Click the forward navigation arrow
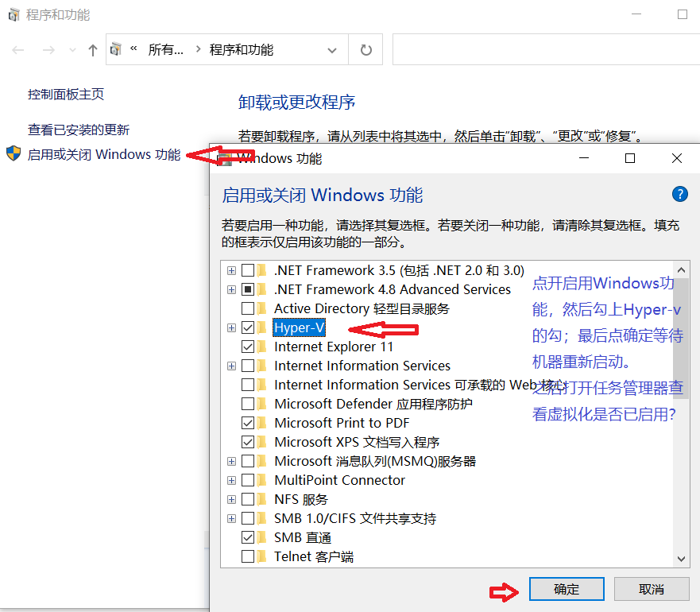The width and height of the screenshot is (700, 612). (48, 50)
